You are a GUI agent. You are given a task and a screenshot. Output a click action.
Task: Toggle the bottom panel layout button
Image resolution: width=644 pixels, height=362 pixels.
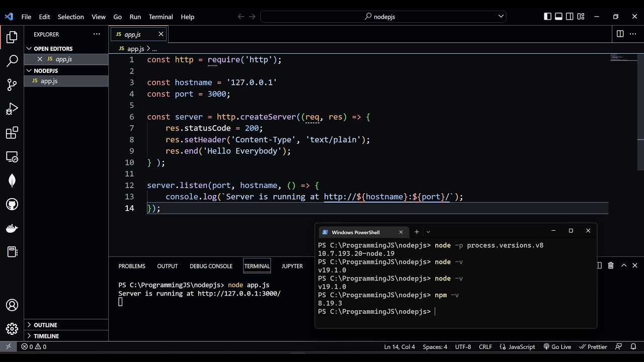pos(558,17)
